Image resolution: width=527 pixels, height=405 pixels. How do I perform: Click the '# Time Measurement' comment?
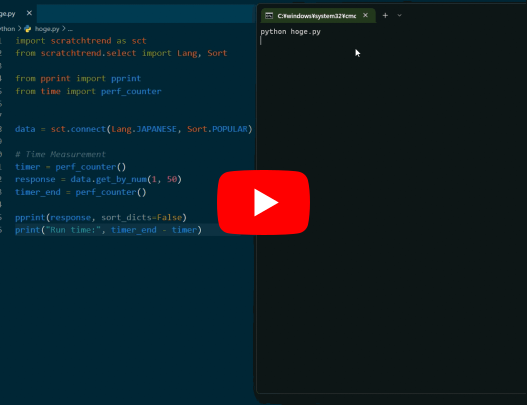tap(60, 154)
